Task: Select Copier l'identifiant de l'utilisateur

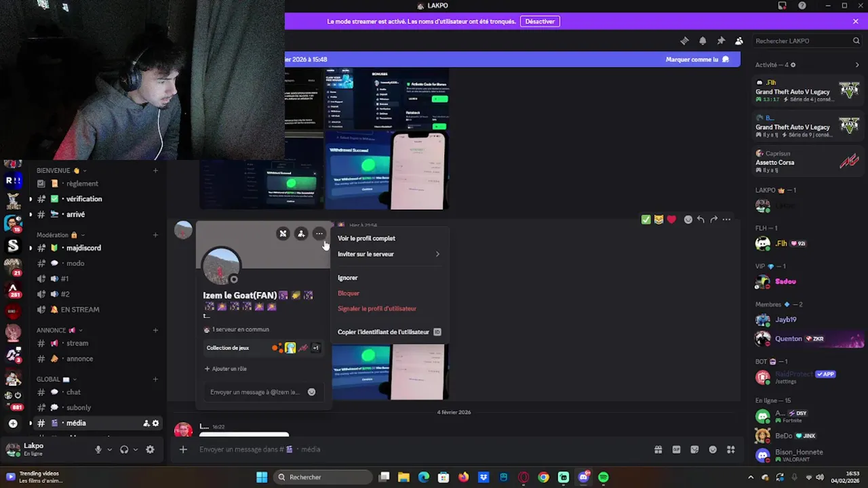Action: [x=389, y=332]
